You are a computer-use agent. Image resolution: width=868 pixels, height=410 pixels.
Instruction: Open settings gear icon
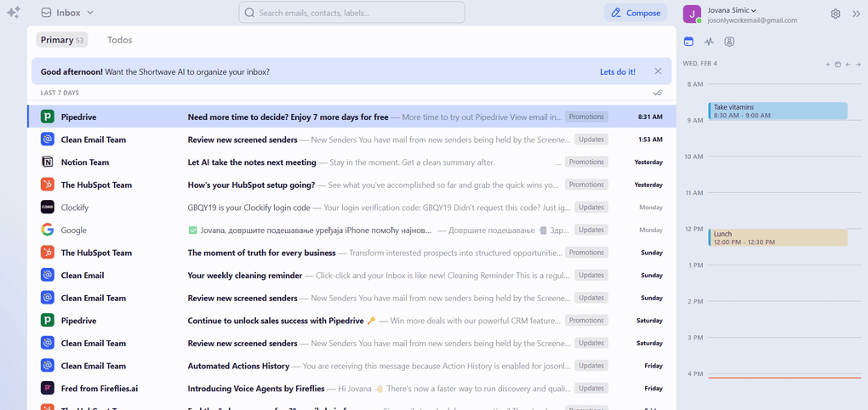pos(836,14)
